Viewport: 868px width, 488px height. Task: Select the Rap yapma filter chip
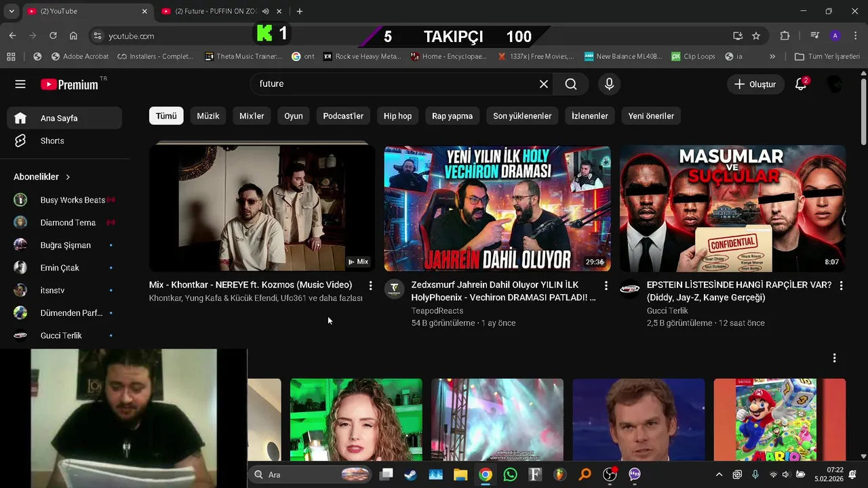coord(452,116)
